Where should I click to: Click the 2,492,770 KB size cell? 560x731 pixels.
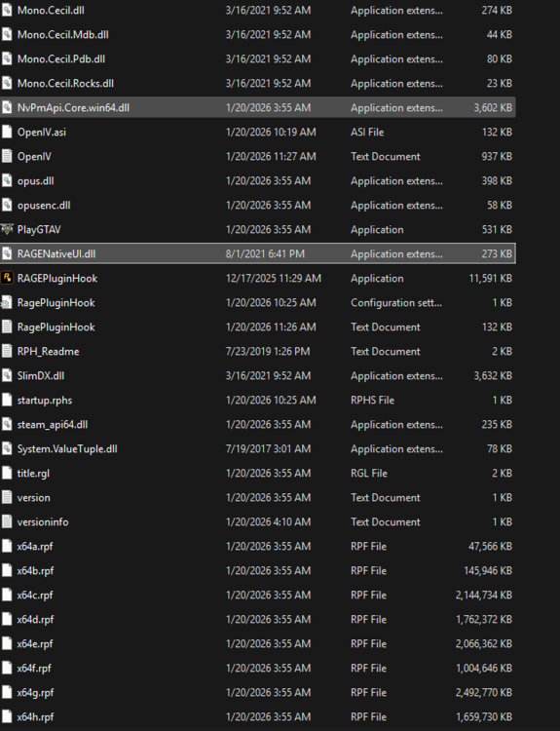point(484,692)
